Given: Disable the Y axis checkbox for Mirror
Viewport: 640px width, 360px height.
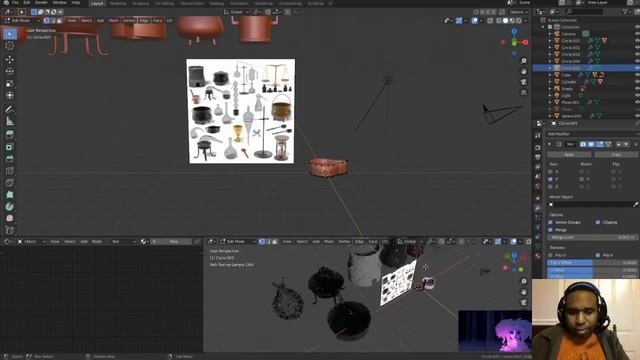Looking at the screenshot, I should (550, 179).
